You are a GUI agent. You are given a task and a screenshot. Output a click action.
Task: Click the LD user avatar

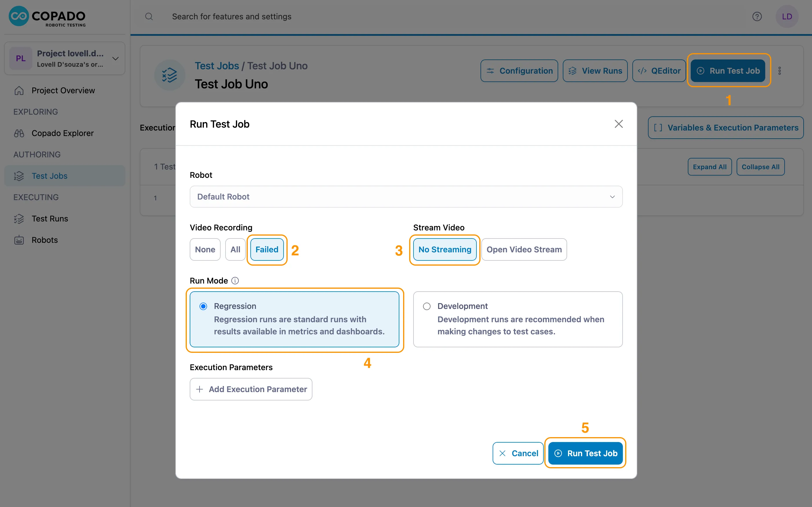[787, 16]
